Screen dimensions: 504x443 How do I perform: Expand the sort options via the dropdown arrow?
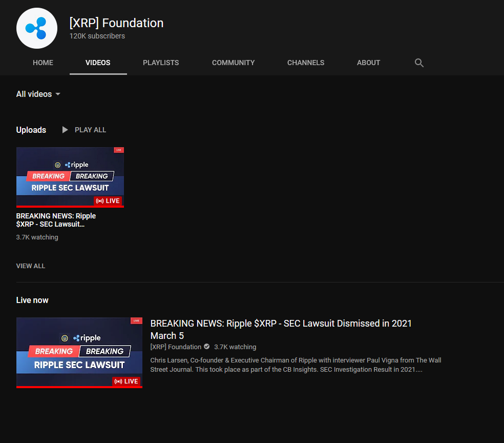click(58, 94)
